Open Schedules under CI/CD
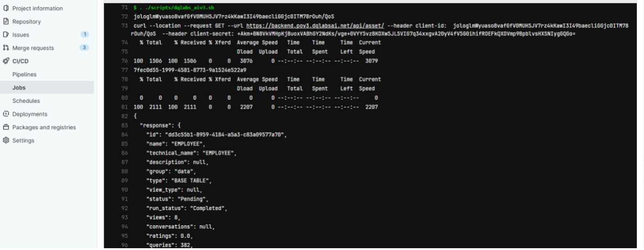 click(x=26, y=101)
